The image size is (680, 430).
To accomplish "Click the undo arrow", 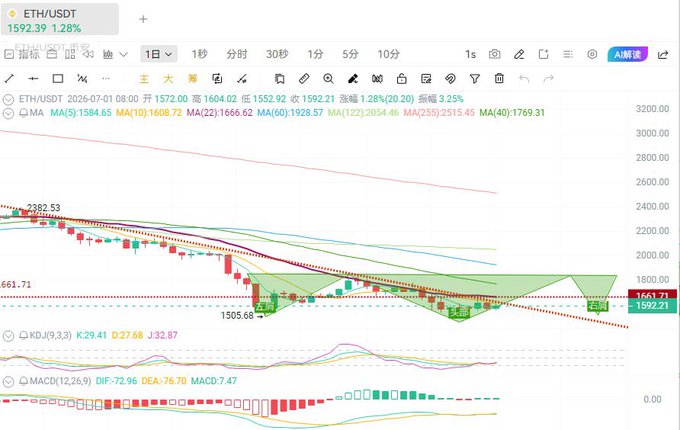I will coord(524,78).
